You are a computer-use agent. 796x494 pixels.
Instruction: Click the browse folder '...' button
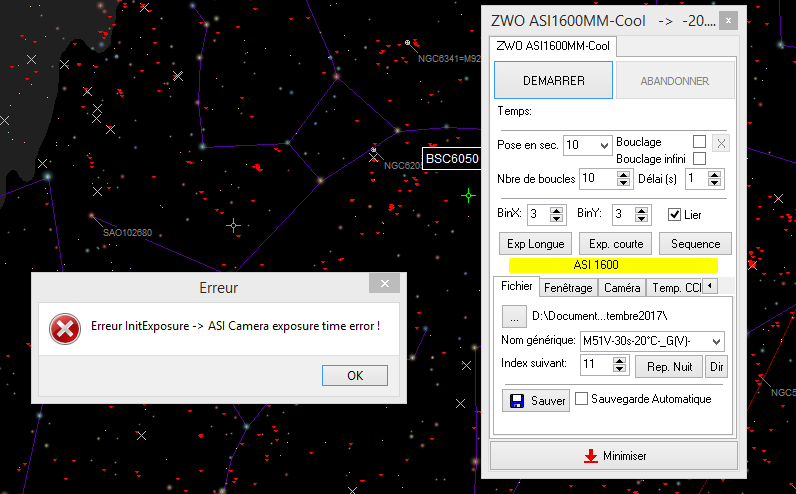click(x=513, y=316)
